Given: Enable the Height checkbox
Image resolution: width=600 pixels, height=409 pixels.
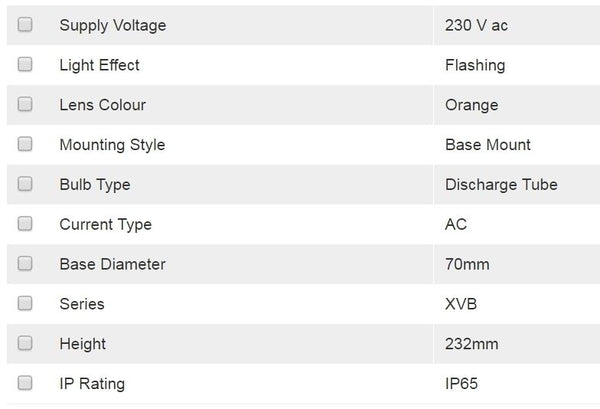Looking at the screenshot, I should point(25,343).
